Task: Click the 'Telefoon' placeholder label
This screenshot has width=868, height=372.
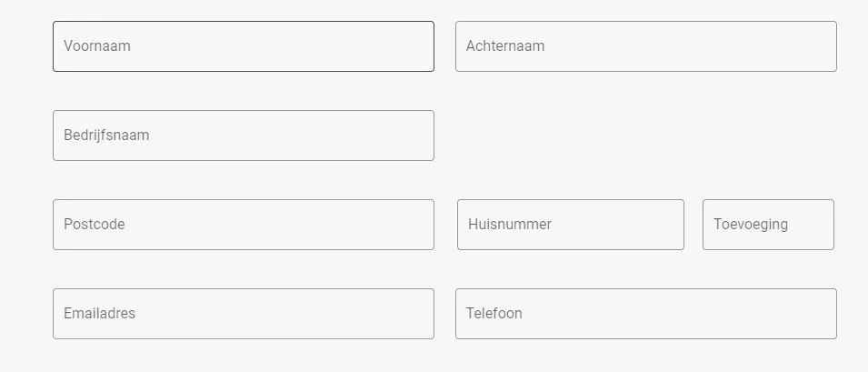Action: pyautogui.click(x=494, y=314)
